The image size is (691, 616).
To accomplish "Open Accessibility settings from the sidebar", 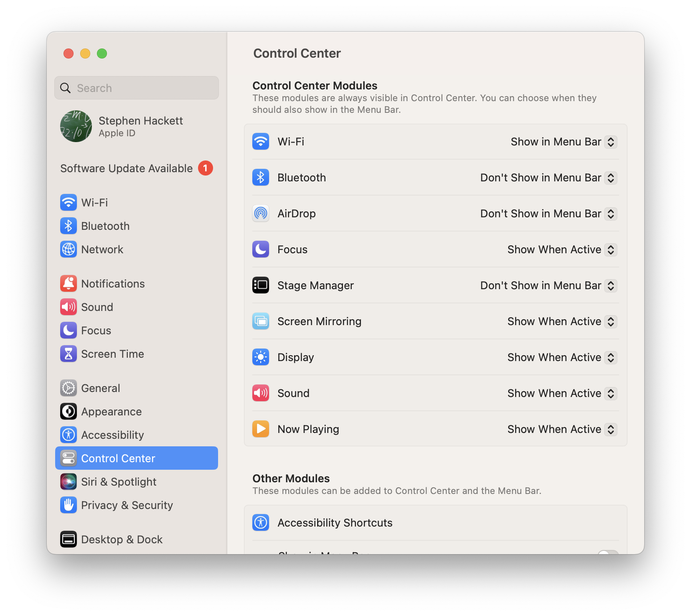I will coord(112,435).
